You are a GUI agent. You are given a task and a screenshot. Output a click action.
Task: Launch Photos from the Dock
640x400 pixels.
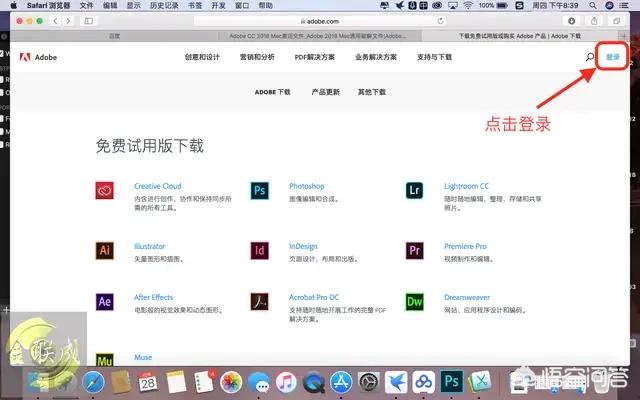point(231,382)
